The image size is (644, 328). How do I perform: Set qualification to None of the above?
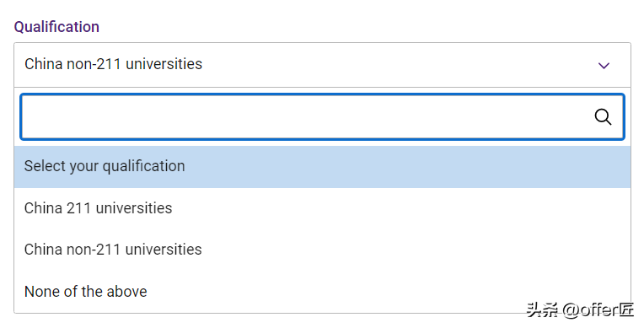click(x=322, y=292)
